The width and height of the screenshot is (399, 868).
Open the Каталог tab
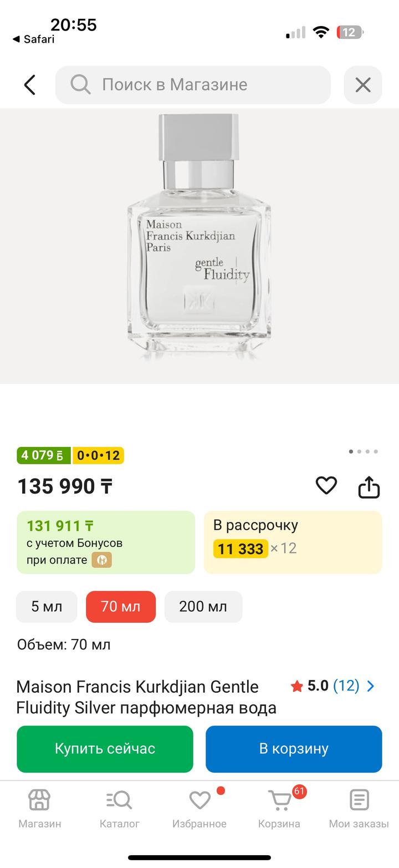[119, 809]
